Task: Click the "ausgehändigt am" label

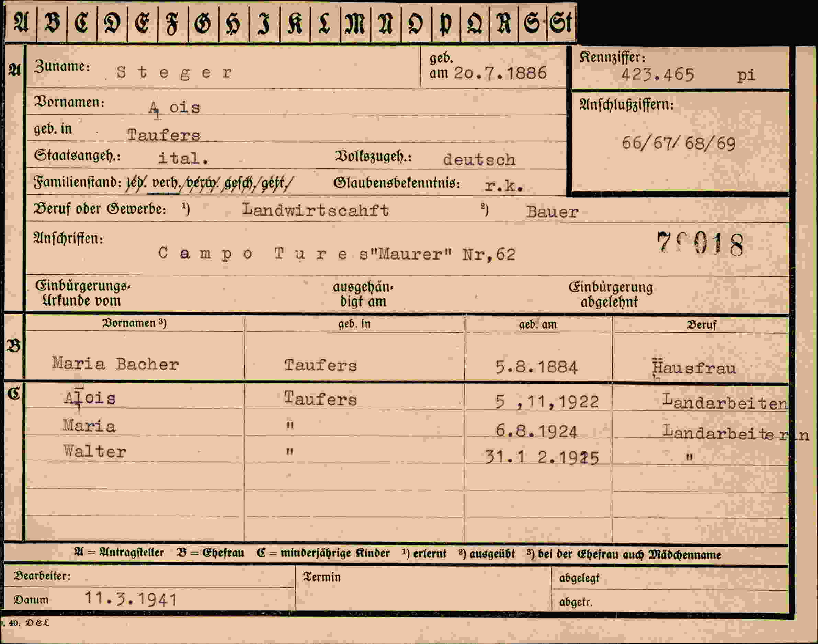Action: tap(363, 294)
